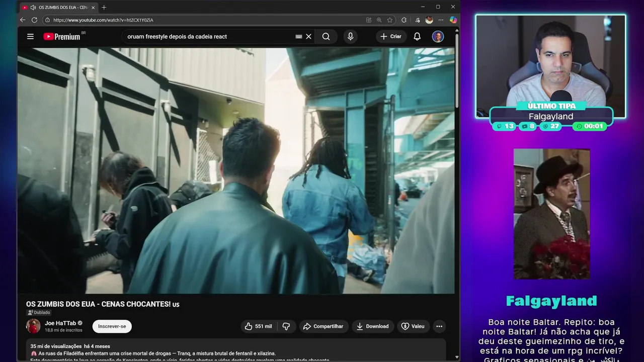644x362 pixels.
Task: Open Joe HaTTab channel avatar
Action: (33, 326)
